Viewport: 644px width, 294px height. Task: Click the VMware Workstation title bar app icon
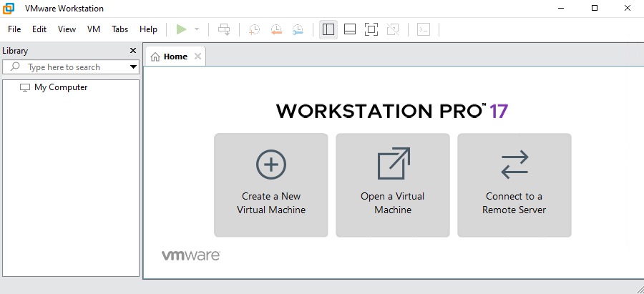[9, 8]
